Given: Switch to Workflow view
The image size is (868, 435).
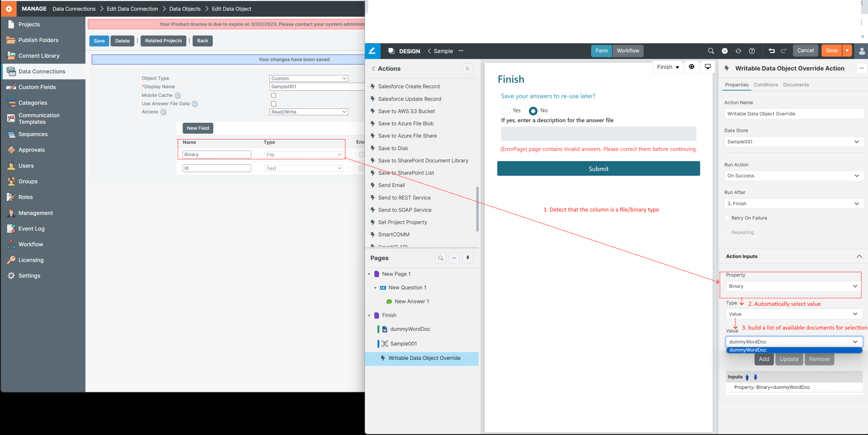Looking at the screenshot, I should (x=628, y=51).
